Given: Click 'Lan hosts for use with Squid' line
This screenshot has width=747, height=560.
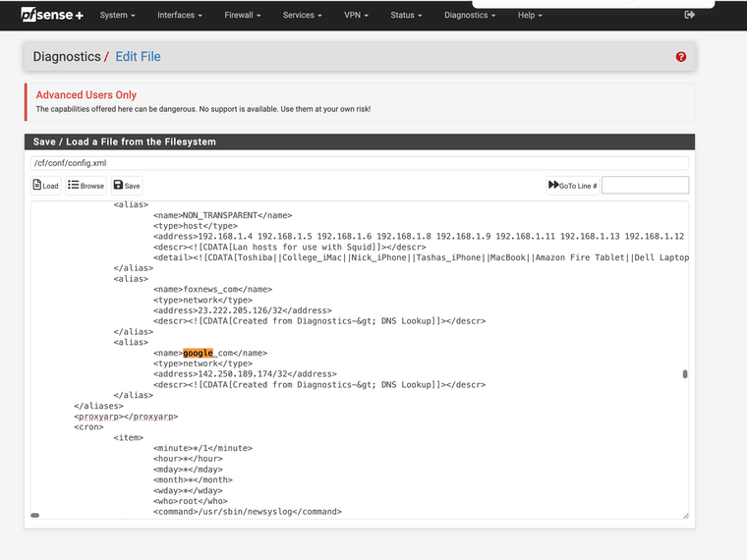Looking at the screenshot, I should tap(290, 247).
